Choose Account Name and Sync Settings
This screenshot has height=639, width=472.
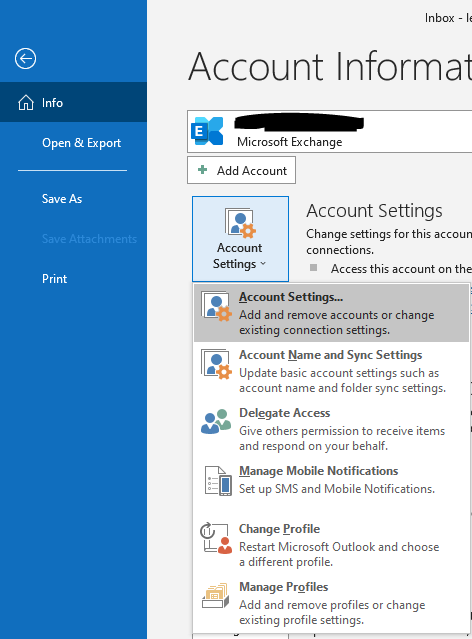[331, 371]
